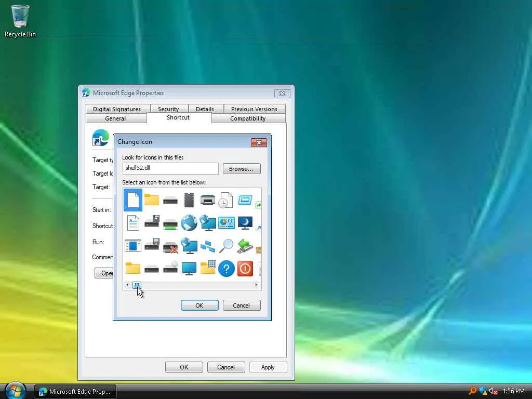
Task: Click the 'Start in:' label in Properties
Action: tap(101, 210)
